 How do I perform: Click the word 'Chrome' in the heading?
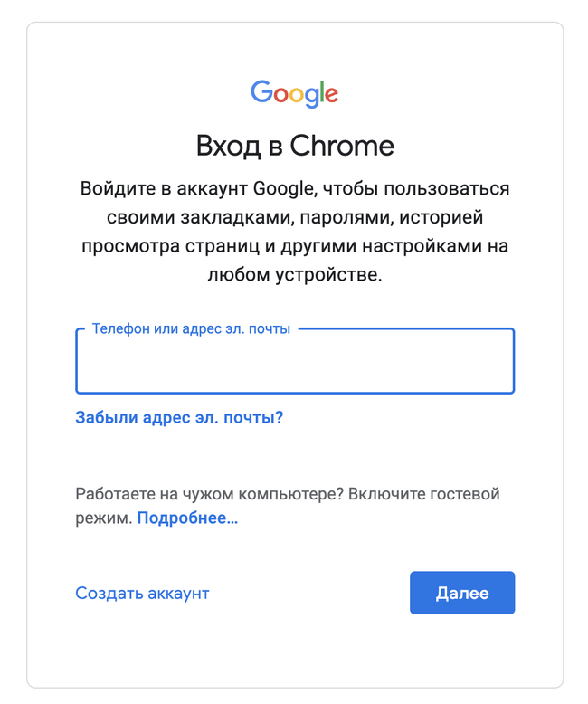pos(342,146)
